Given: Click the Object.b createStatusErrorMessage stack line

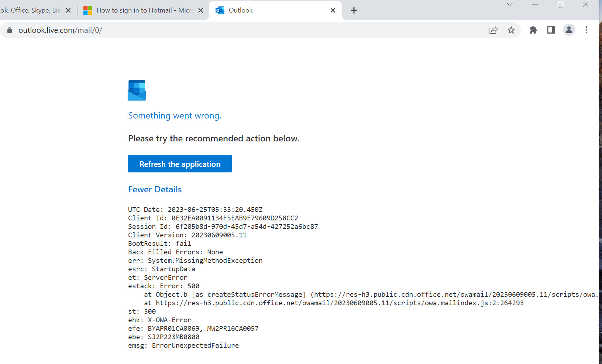Looking at the screenshot, I should tap(371, 295).
